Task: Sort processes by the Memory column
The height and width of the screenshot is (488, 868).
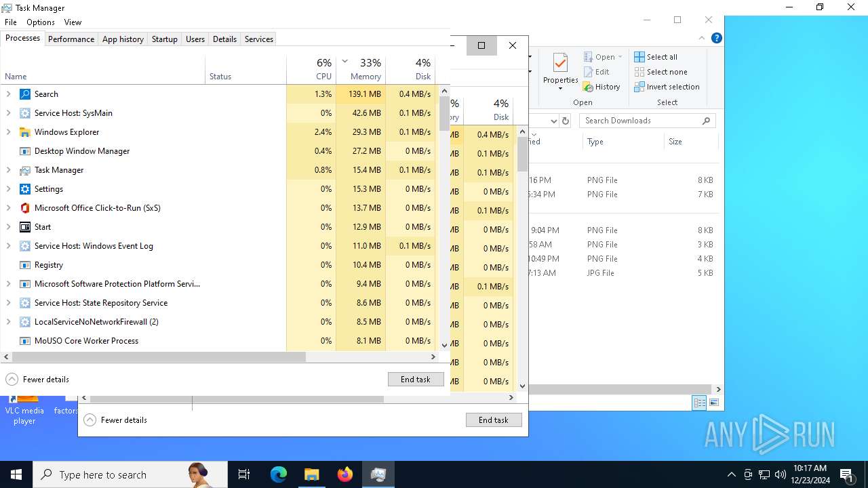Action: point(361,69)
